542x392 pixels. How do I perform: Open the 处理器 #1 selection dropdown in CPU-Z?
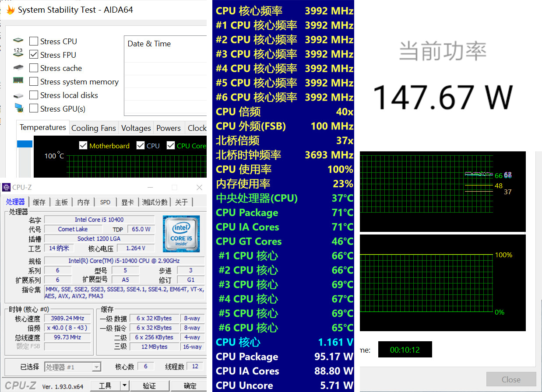(73, 367)
